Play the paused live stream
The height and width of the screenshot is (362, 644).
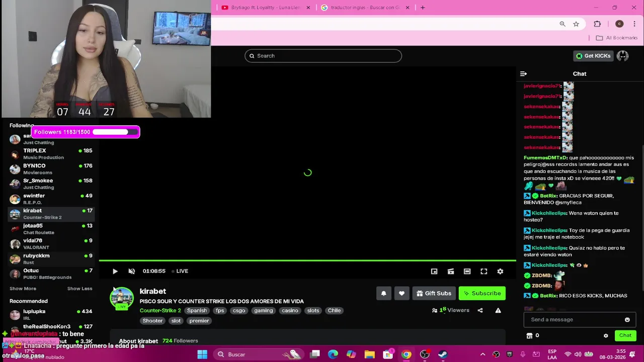click(x=115, y=271)
